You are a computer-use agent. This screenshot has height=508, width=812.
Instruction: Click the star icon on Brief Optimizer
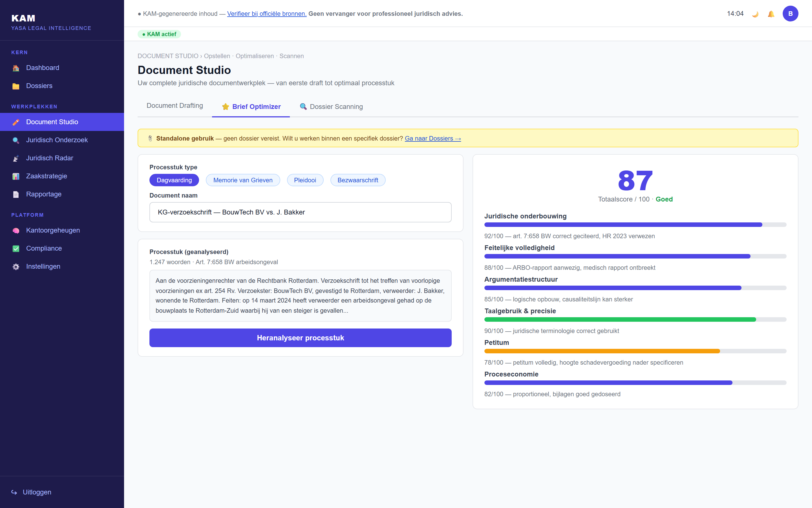(x=226, y=106)
